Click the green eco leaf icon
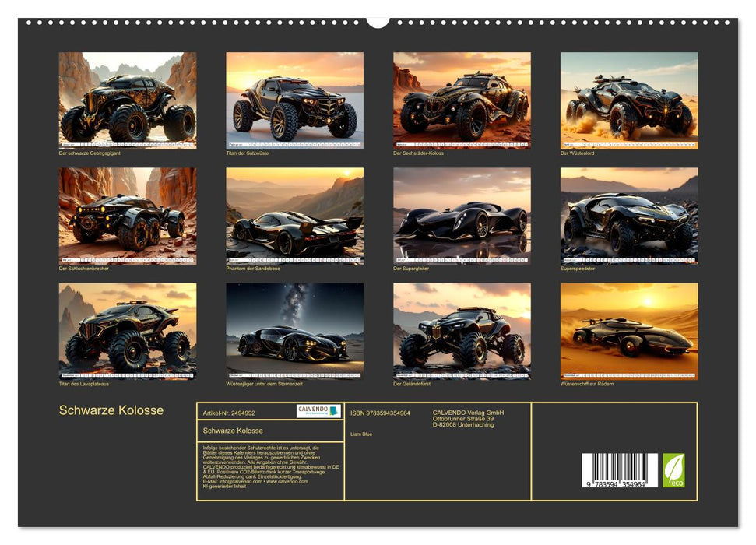The image size is (756, 545). tap(673, 470)
